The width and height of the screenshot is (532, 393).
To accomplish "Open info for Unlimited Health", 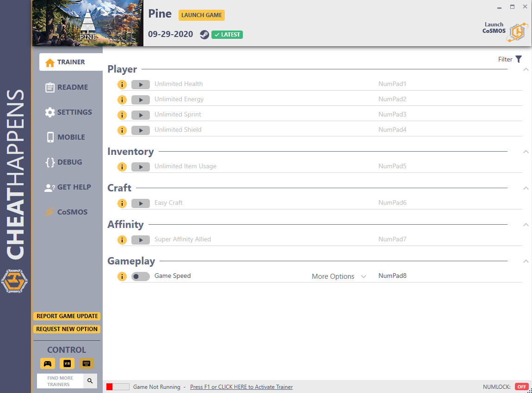I will pyautogui.click(x=122, y=85).
